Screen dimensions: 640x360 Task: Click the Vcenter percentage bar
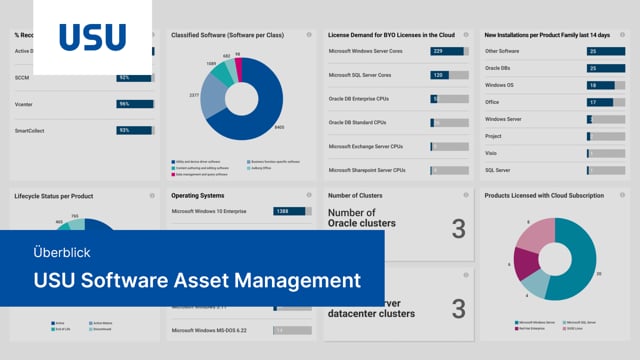pyautogui.click(x=135, y=104)
